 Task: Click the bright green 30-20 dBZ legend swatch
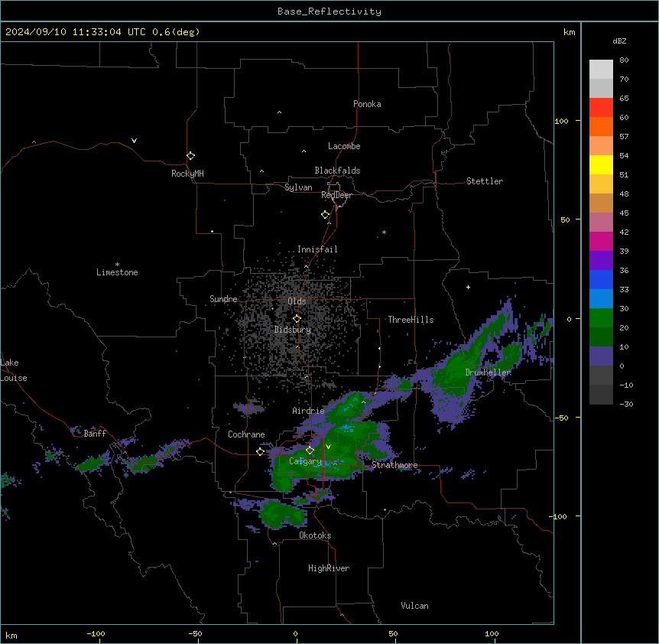pyautogui.click(x=601, y=318)
